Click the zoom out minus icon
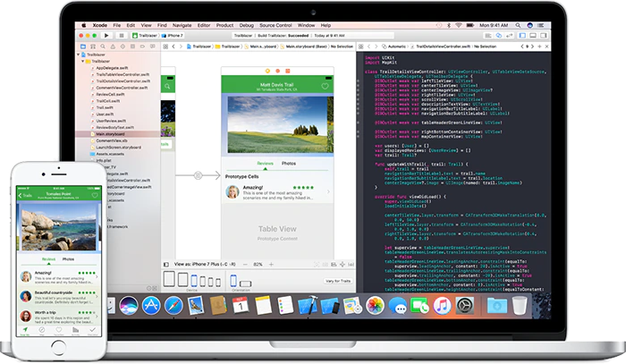The width and height of the screenshot is (626, 364). (x=242, y=266)
